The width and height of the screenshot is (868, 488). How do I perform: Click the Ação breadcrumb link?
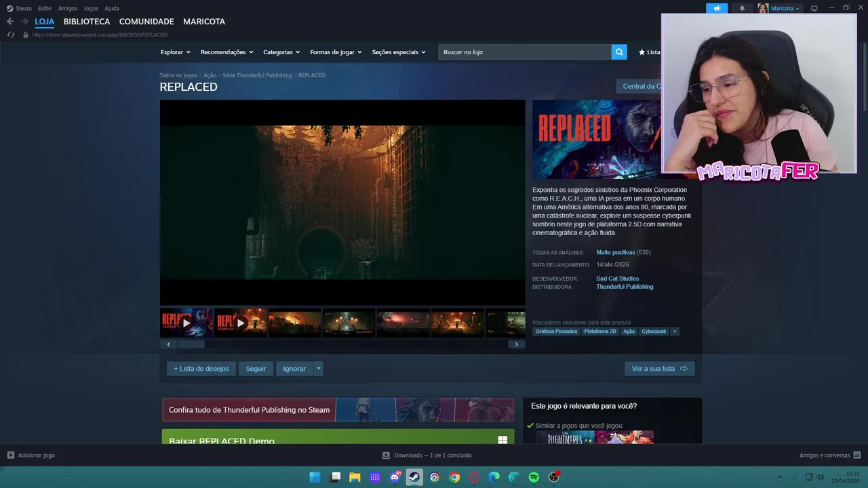point(210,75)
